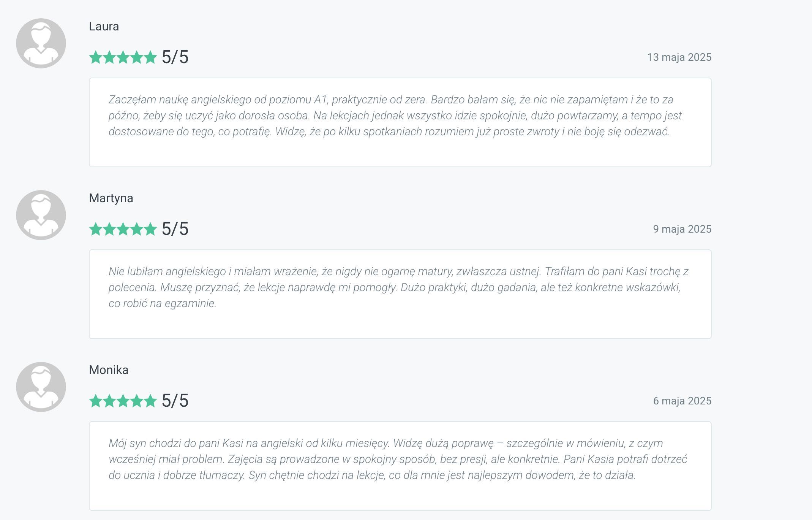Click the date 13 maja 2025

click(679, 57)
